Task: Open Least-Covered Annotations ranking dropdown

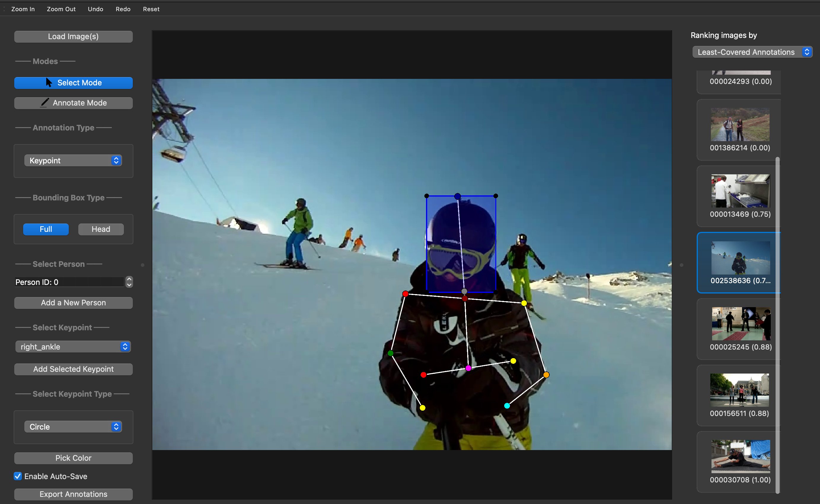Action: click(752, 52)
